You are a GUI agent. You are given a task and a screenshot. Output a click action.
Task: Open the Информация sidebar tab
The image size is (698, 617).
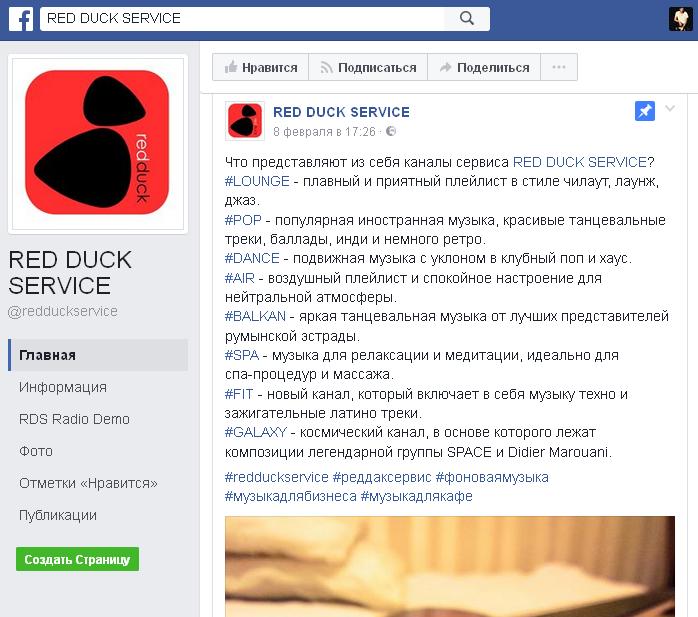tap(63, 387)
